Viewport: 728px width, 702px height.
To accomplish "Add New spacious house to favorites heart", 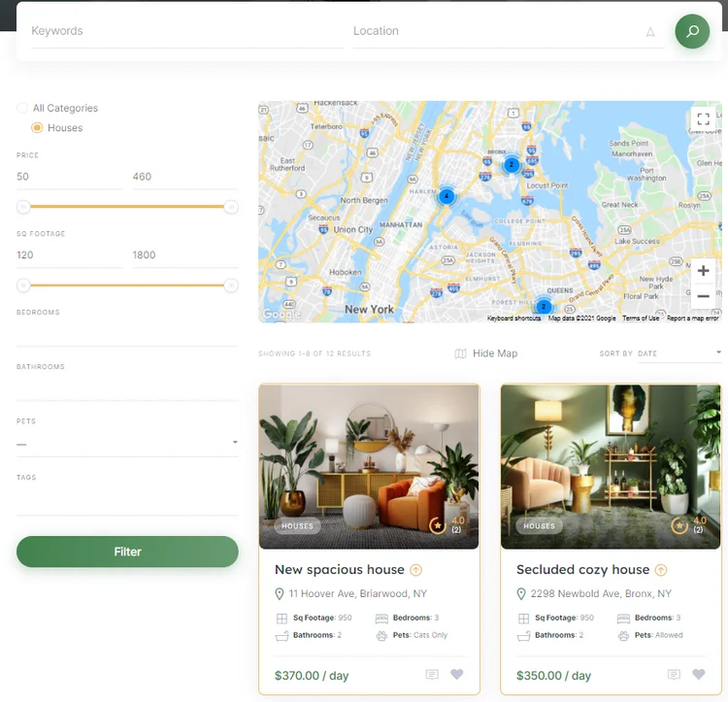I will click(x=457, y=674).
